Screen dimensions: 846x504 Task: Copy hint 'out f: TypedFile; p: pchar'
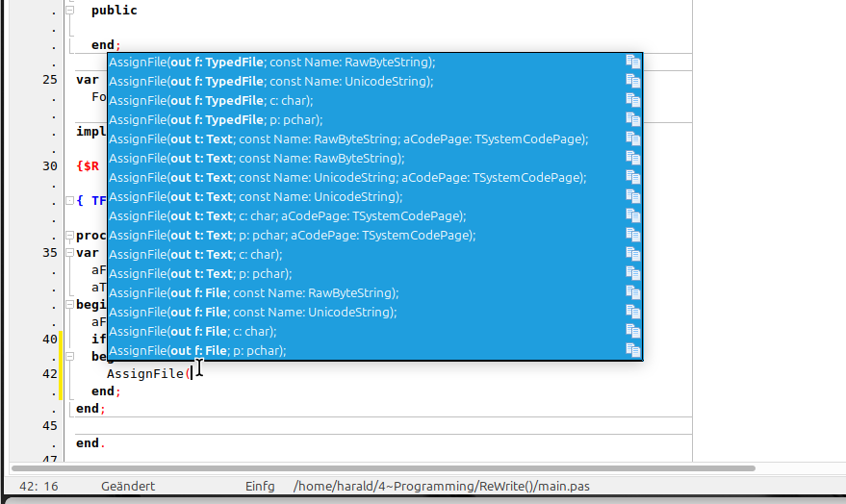click(633, 119)
